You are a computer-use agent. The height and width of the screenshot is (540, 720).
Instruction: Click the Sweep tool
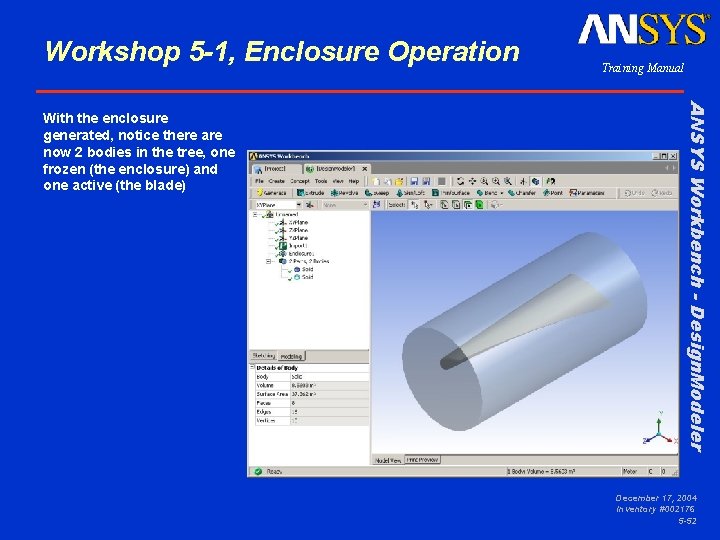[x=377, y=193]
